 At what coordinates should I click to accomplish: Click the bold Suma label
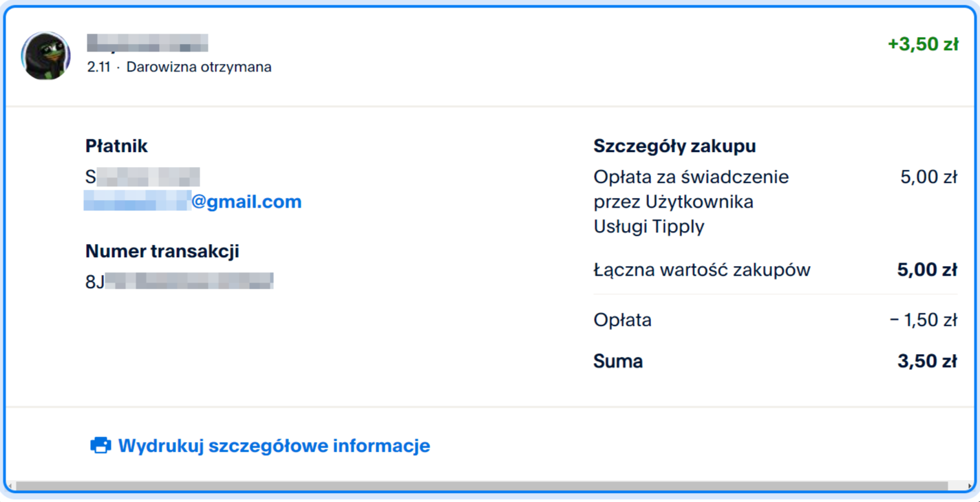click(x=617, y=361)
